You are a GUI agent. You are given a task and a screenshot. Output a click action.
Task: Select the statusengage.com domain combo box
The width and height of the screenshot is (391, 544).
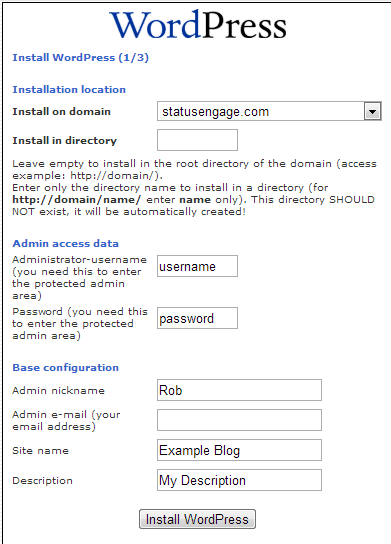pyautogui.click(x=269, y=111)
